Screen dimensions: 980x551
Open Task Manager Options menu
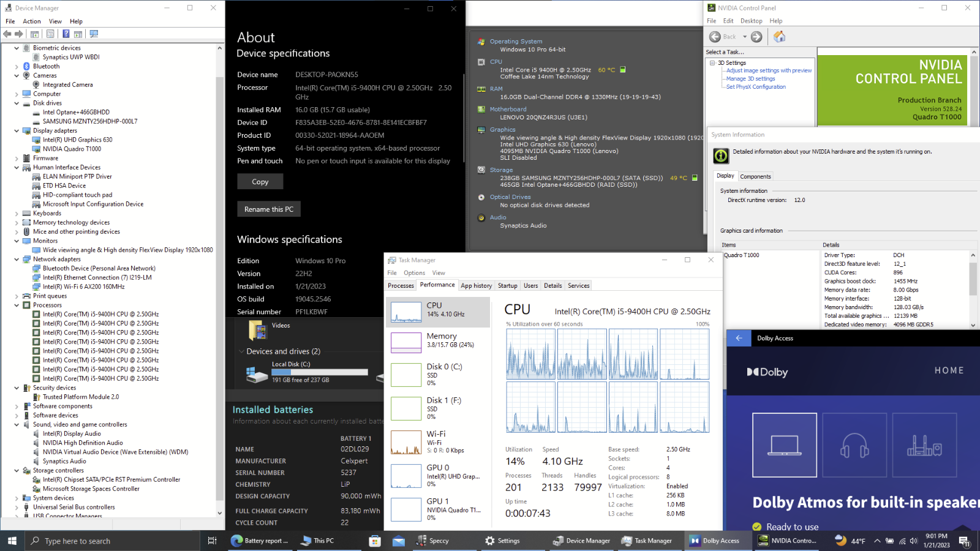point(414,273)
